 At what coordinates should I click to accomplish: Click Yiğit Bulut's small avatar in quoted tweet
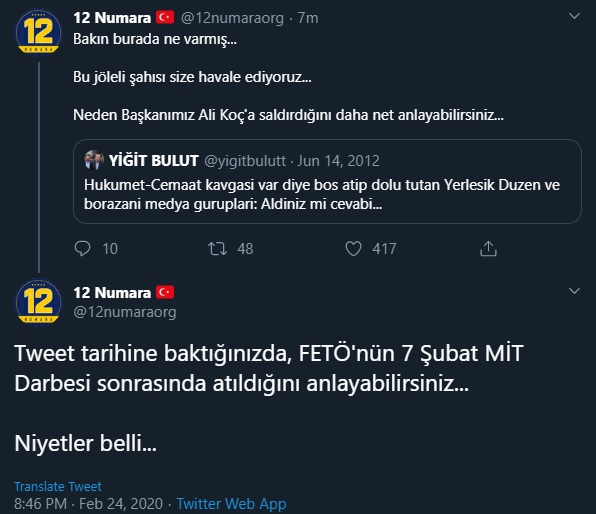(x=94, y=160)
